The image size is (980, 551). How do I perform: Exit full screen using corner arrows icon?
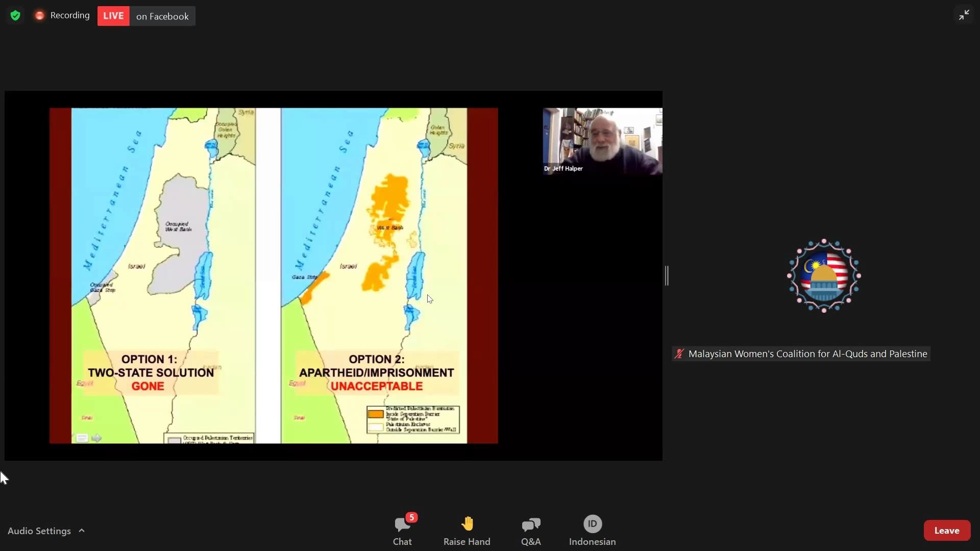(x=964, y=15)
